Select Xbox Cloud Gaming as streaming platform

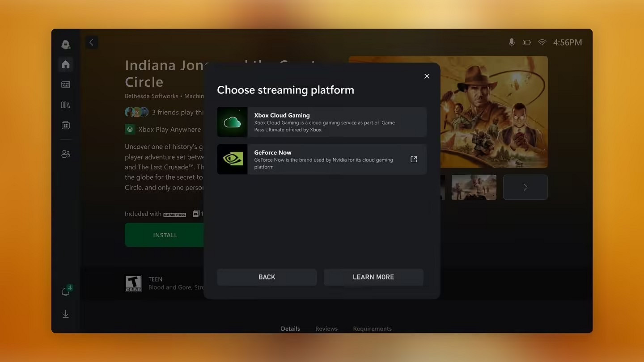coord(322,122)
